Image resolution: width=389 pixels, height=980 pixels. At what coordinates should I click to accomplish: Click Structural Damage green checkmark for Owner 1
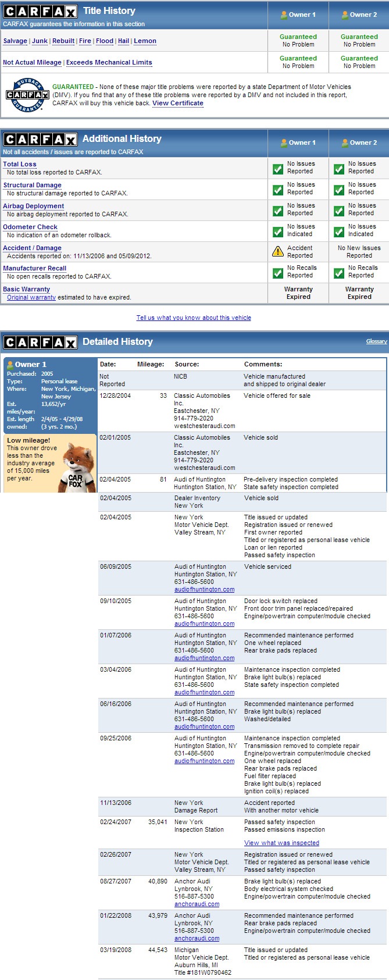pyautogui.click(x=278, y=190)
